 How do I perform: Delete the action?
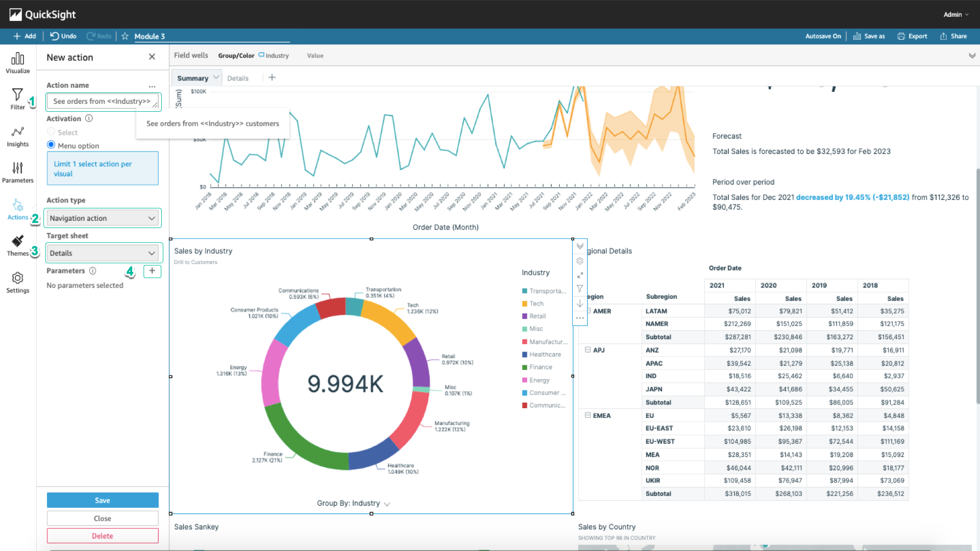tap(103, 536)
